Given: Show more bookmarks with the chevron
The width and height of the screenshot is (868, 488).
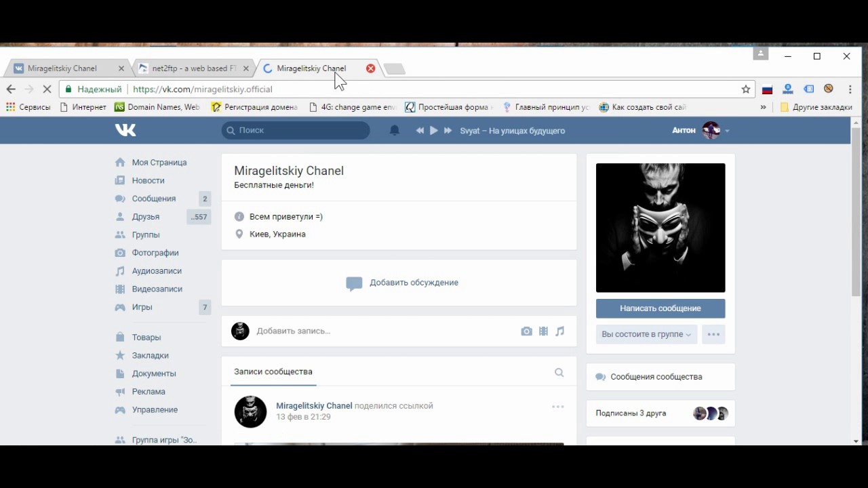Looking at the screenshot, I should [763, 107].
